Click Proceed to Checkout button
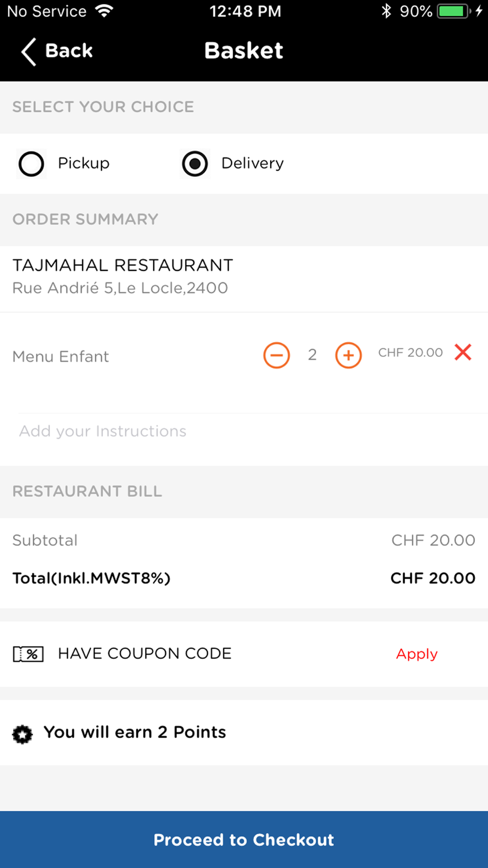Image resolution: width=488 pixels, height=868 pixels. 244,840
